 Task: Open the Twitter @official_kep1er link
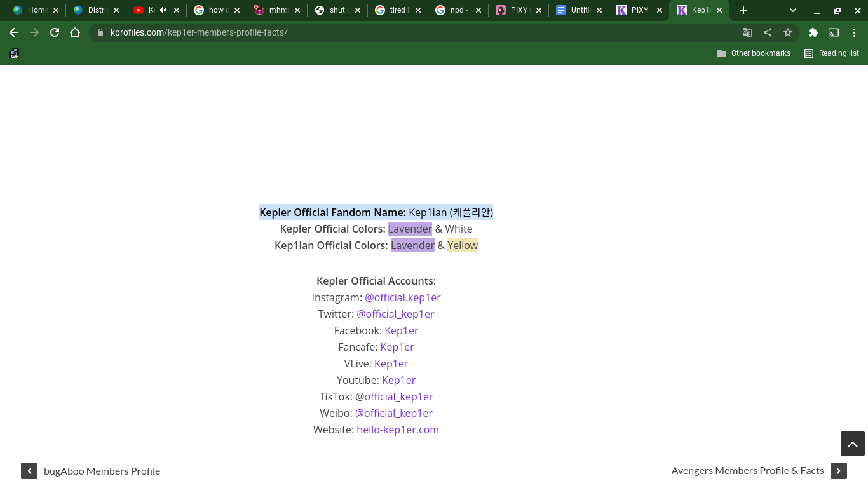[395, 314]
